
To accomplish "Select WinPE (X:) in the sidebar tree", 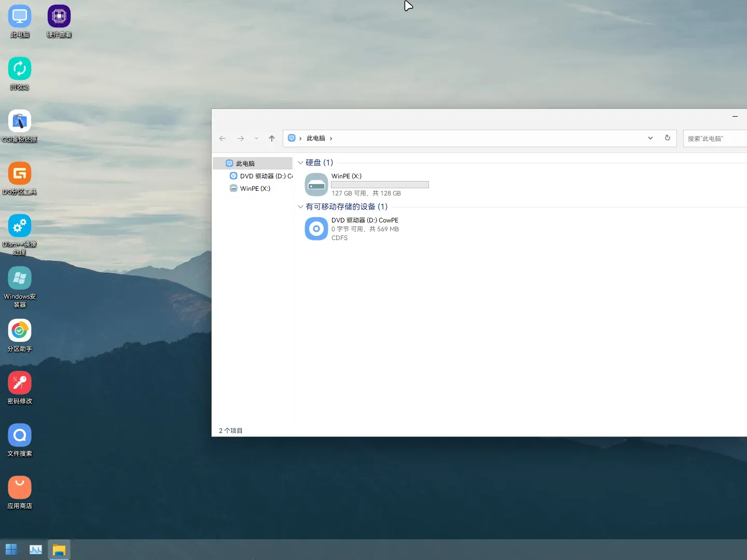I will [255, 188].
